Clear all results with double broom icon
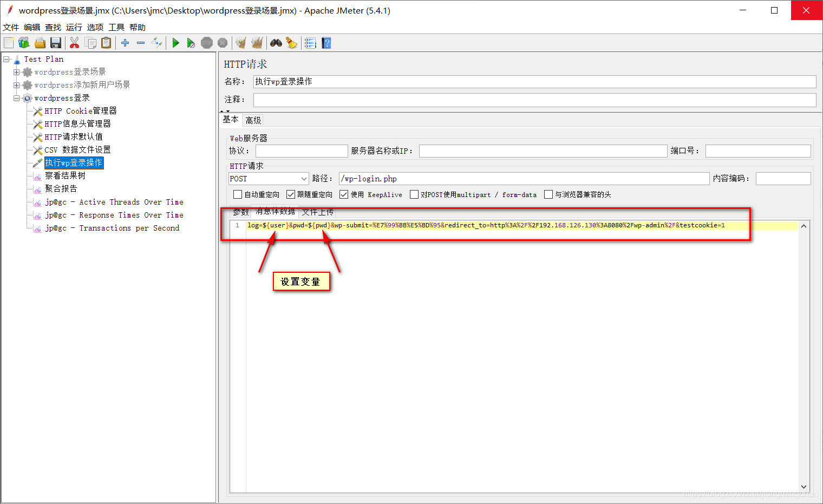The height and width of the screenshot is (504, 823). click(257, 43)
